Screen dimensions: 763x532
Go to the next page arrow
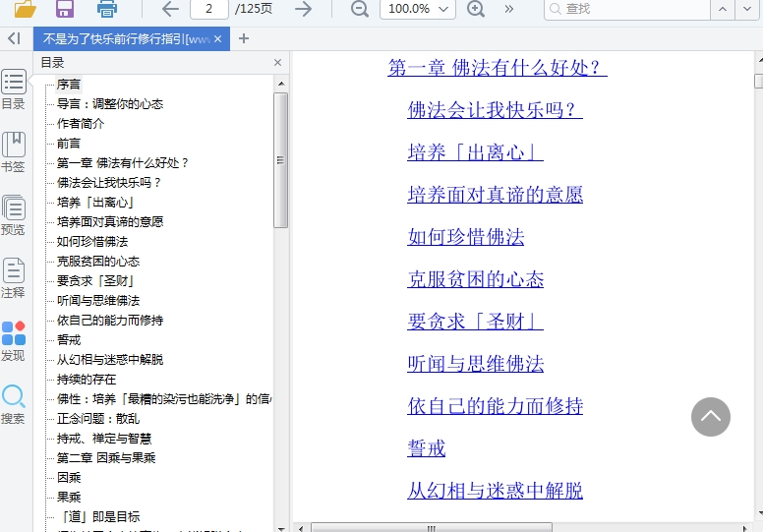point(303,9)
